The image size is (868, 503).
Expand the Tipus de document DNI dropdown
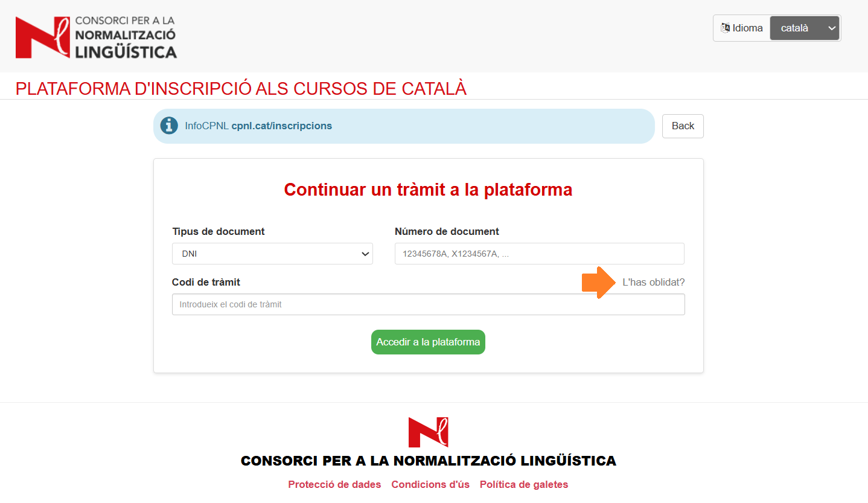(x=272, y=254)
